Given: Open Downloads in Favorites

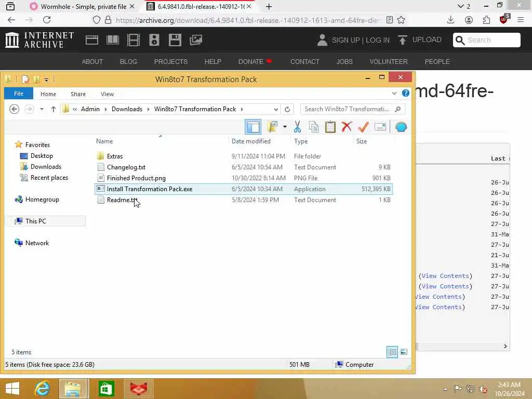Looking at the screenshot, I should pyautogui.click(x=41, y=167).
